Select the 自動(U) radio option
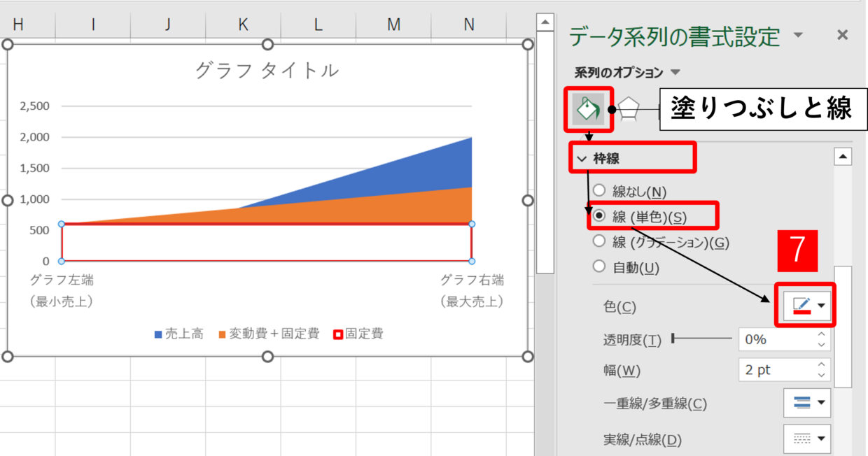This screenshot has height=456, width=868. (x=599, y=266)
